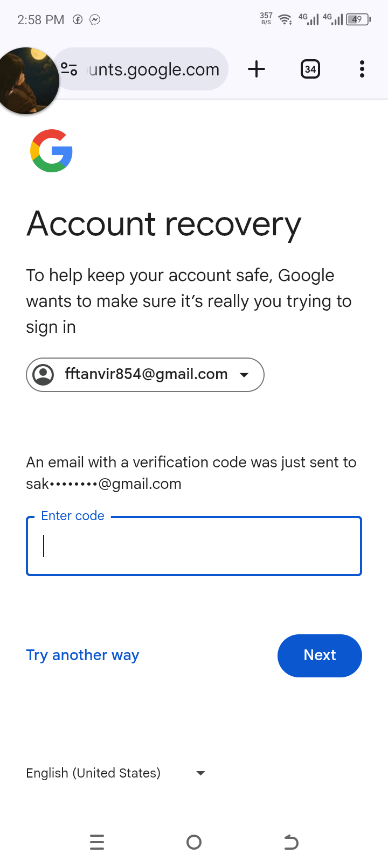The width and height of the screenshot is (388, 868).
Task: Tap the account avatar icon in email chip
Action: click(x=43, y=375)
